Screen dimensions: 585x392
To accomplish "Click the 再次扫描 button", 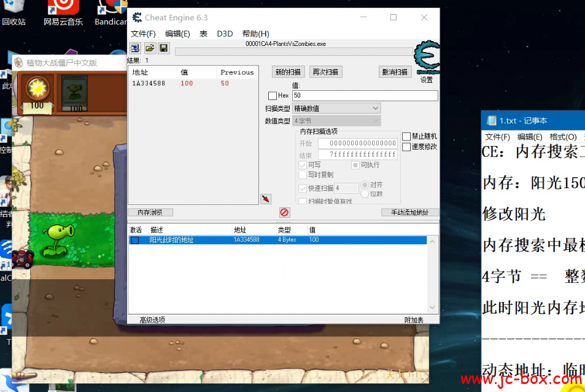I will [325, 72].
